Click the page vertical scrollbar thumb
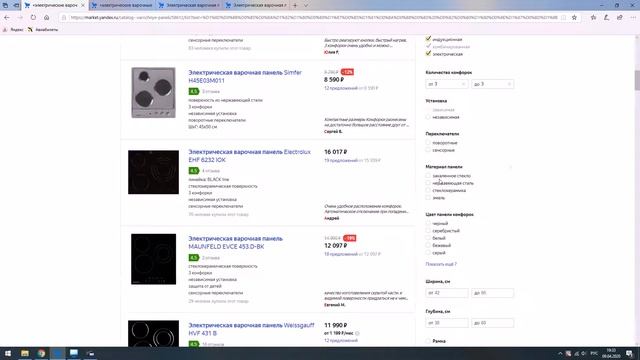This screenshot has height=360, width=640. tap(637, 80)
